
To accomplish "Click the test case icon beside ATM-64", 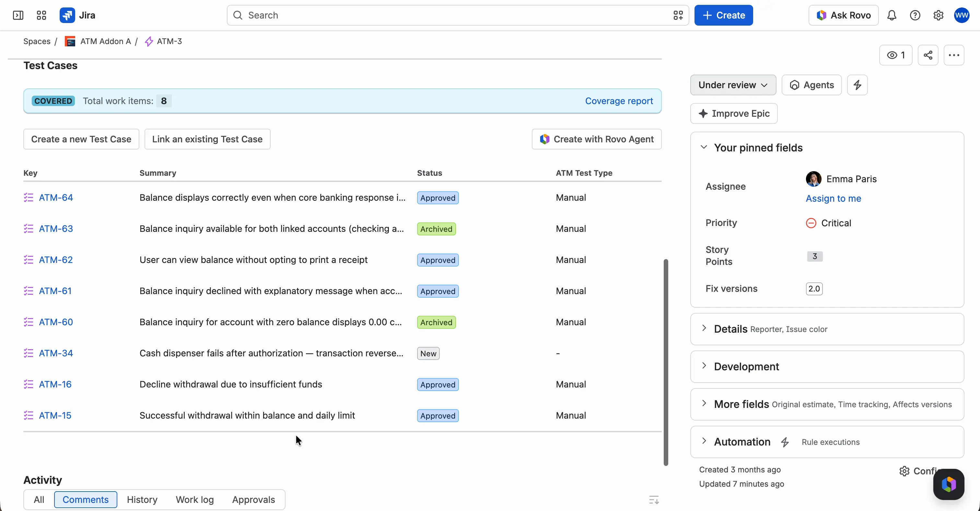I will pos(29,197).
